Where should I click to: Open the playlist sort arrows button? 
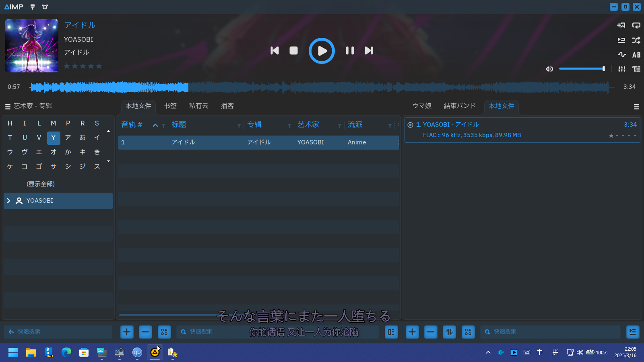[x=449, y=332]
